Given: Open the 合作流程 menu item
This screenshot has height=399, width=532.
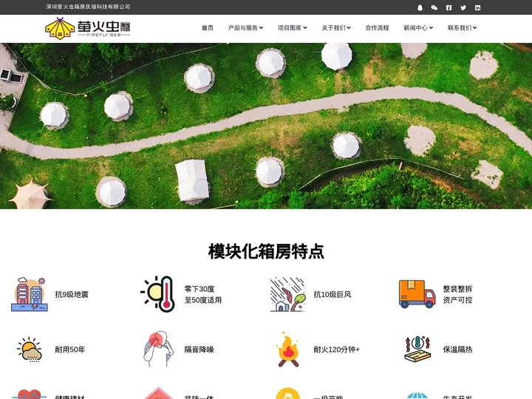Looking at the screenshot, I should click(377, 28).
